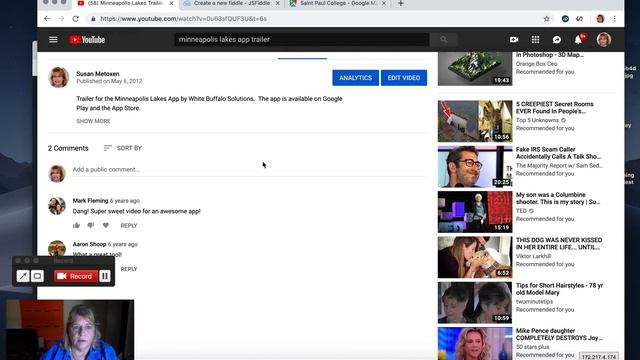The image size is (640, 360).
Task: Click the red Record button
Action: pyautogui.click(x=76, y=276)
